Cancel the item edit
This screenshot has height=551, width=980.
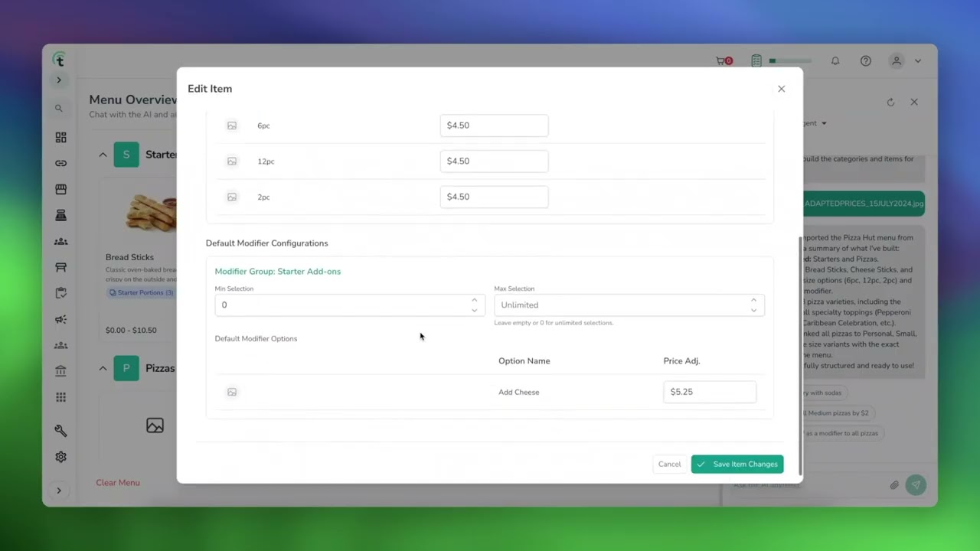click(669, 465)
